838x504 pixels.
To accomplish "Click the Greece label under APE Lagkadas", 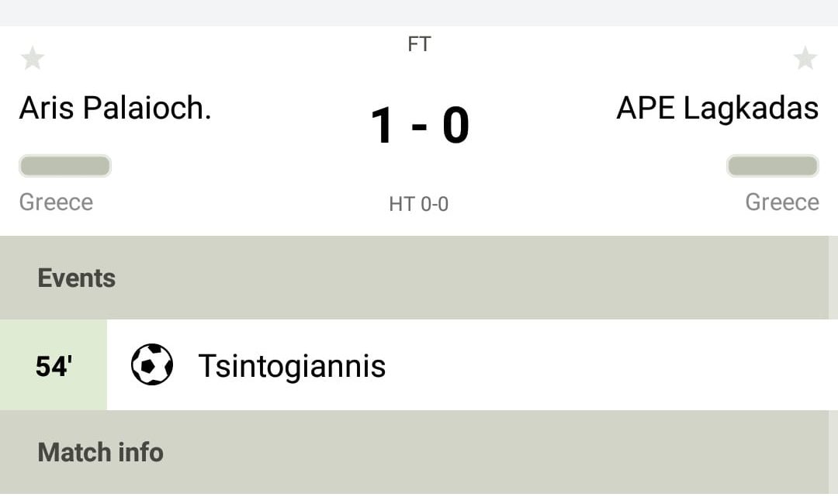I will click(x=782, y=202).
